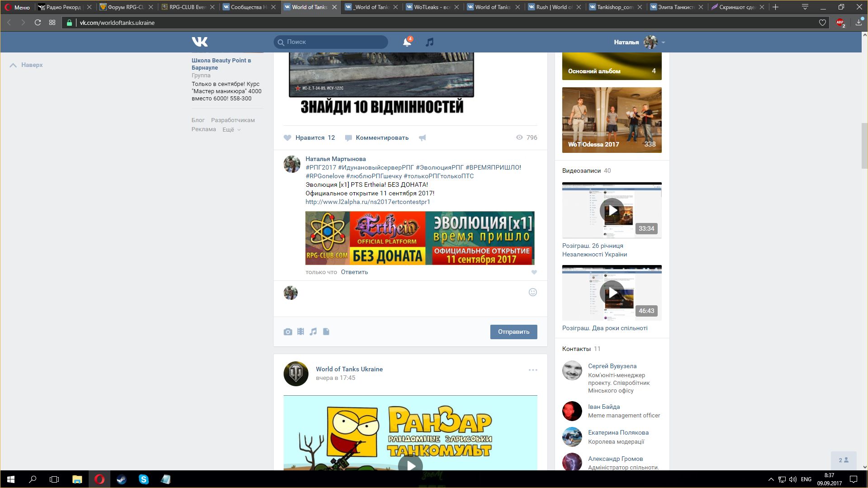Open the Opera tab menu icon in the title bar

805,7
